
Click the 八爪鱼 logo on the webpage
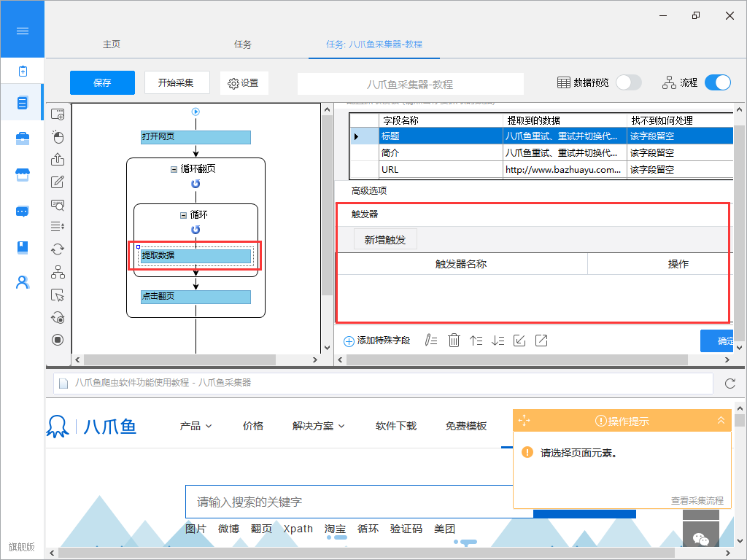pyautogui.click(x=91, y=426)
